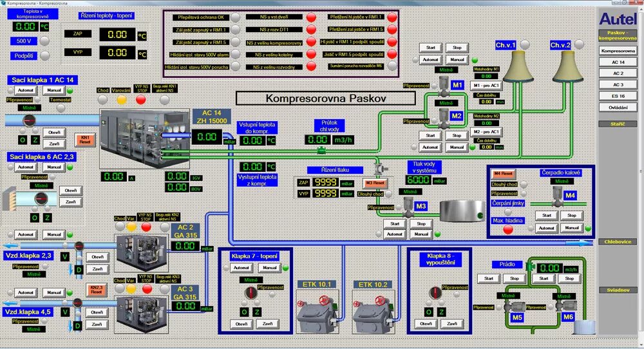The width and height of the screenshot is (644, 349).
Task: Click the Ch.v.1 cooling tower icon
Action: 518,66
